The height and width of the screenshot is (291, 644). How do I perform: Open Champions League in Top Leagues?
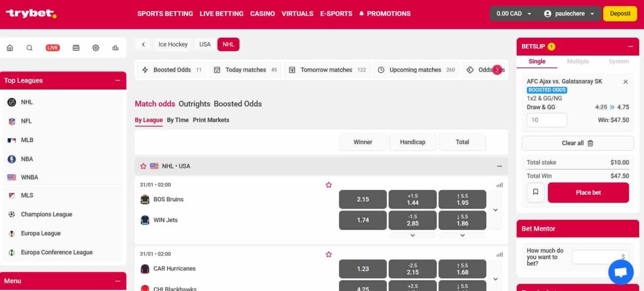click(x=47, y=214)
